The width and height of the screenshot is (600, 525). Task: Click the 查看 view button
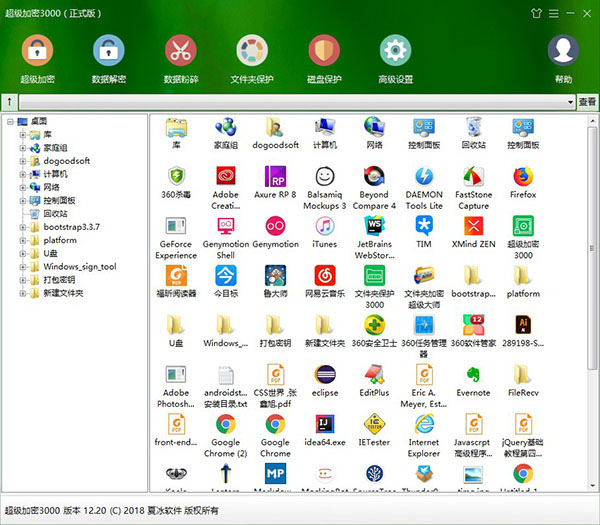588,102
